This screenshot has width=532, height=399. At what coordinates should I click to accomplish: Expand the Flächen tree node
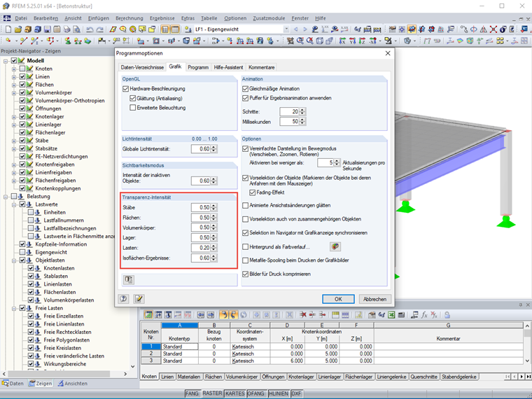(x=14, y=85)
